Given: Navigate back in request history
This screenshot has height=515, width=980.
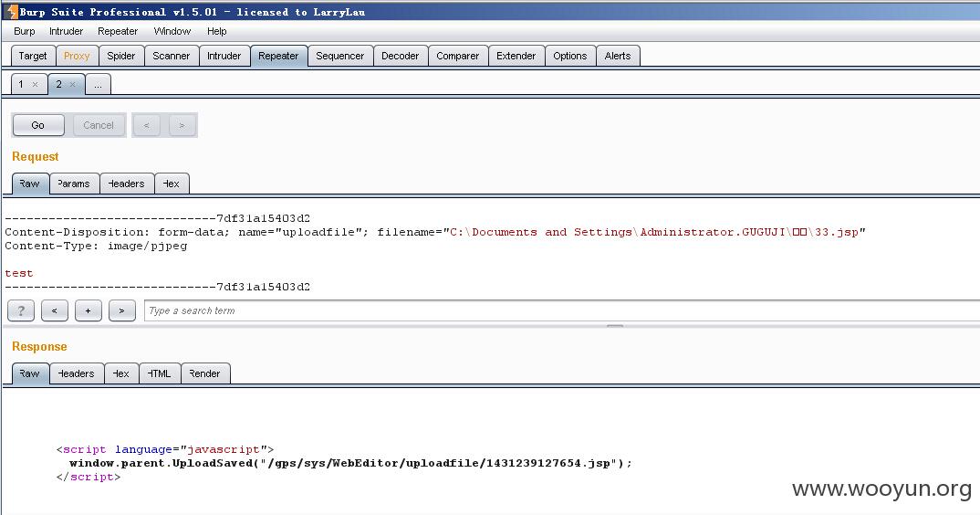Looking at the screenshot, I should pos(146,125).
